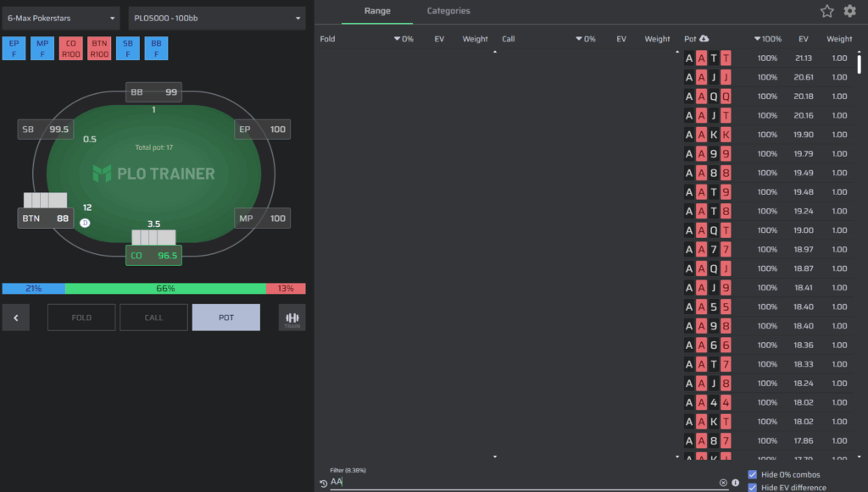Select the SB seat with 99.5 stack
Image resolution: width=868 pixels, height=492 pixels.
tap(46, 130)
